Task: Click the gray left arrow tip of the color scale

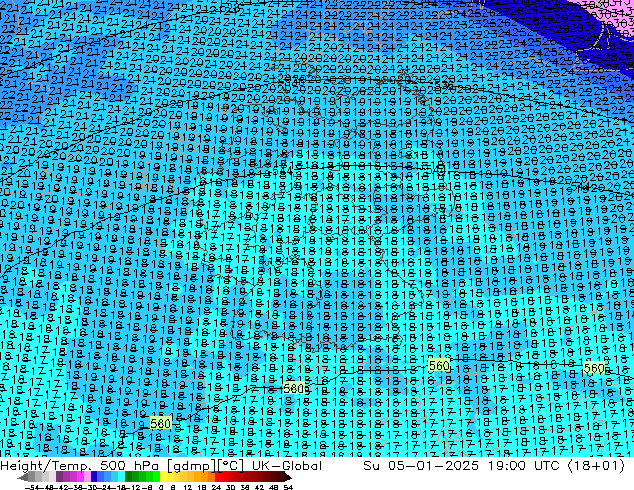Action: pyautogui.click(x=22, y=478)
